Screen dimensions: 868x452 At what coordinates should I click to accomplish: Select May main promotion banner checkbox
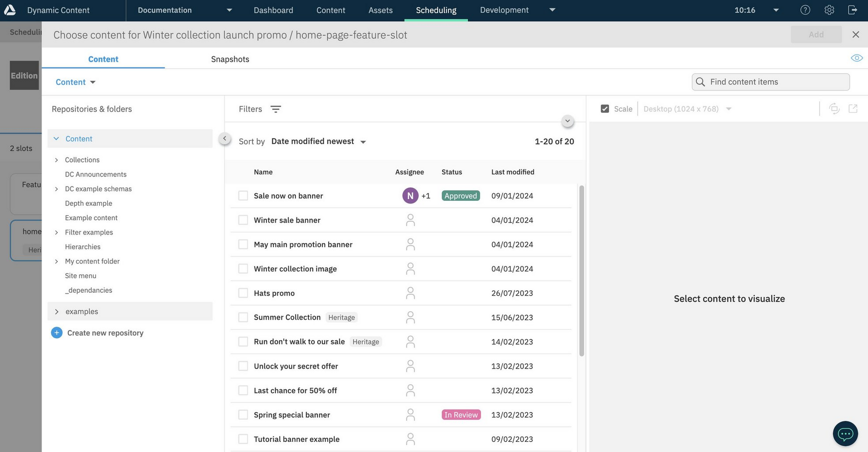click(243, 244)
